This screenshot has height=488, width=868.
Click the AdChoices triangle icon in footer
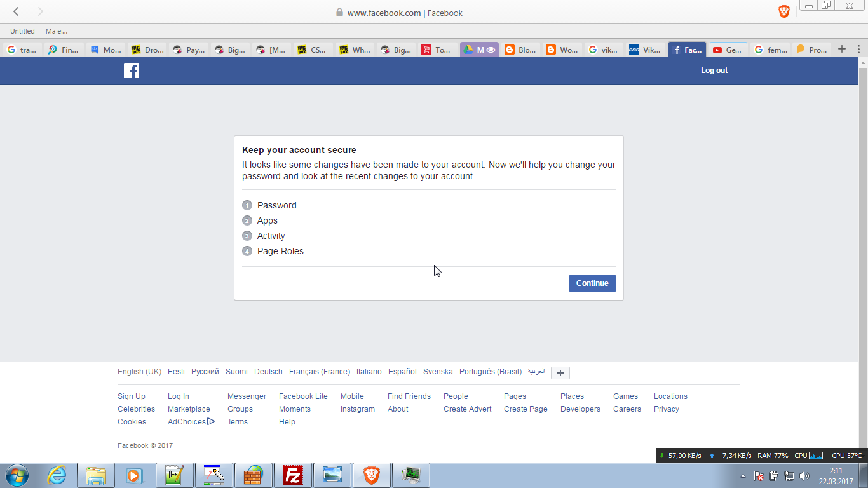pos(211,421)
